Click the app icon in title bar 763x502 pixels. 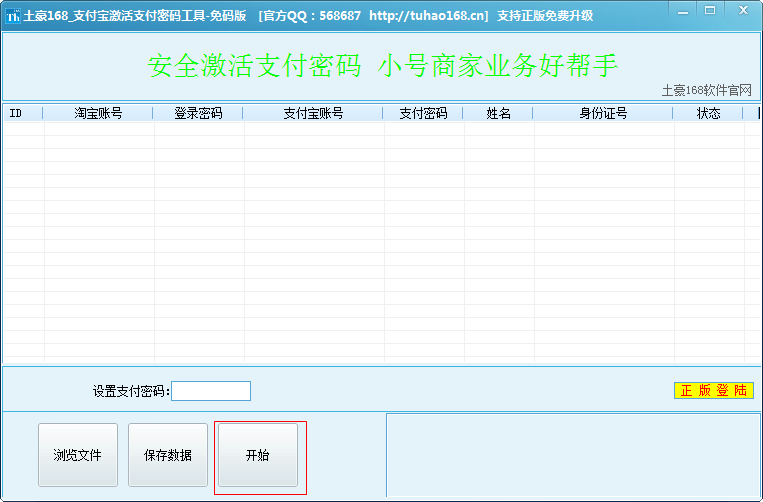click(13, 16)
